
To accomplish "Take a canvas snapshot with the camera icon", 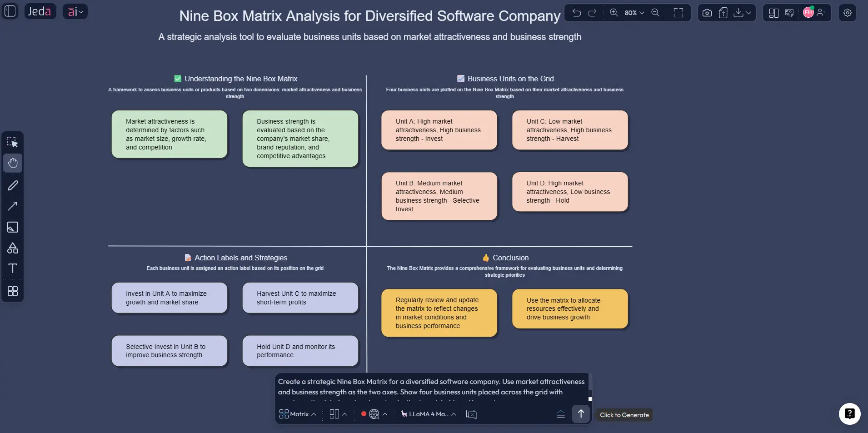I will click(707, 12).
